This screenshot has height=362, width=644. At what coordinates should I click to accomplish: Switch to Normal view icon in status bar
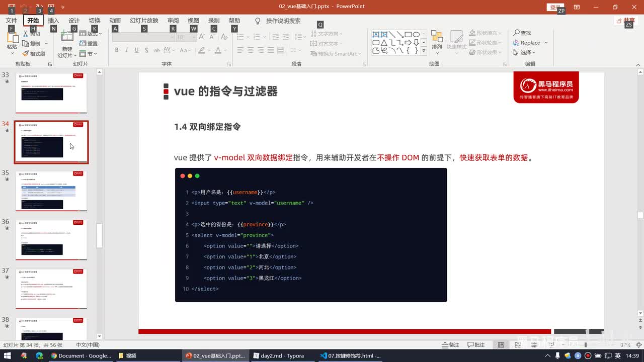tap(501, 345)
